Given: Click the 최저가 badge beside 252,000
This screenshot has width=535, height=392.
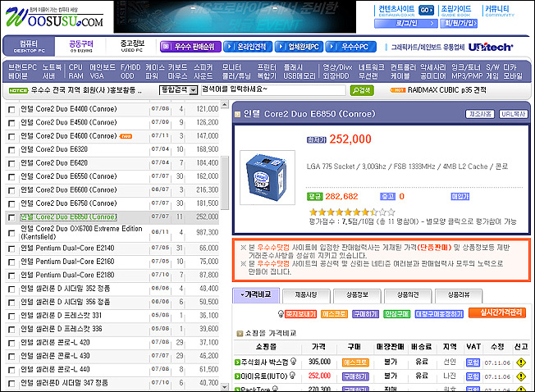Looking at the screenshot, I should coord(317,139).
